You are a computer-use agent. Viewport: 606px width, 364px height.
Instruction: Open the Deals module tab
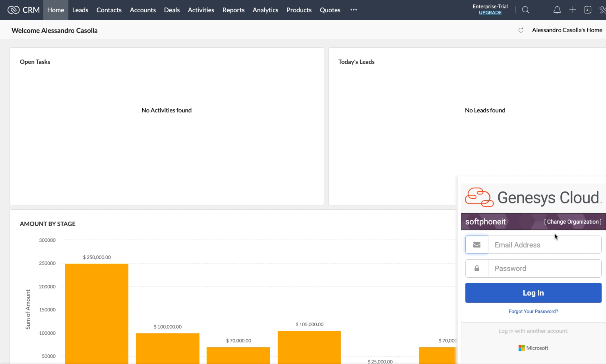172,10
